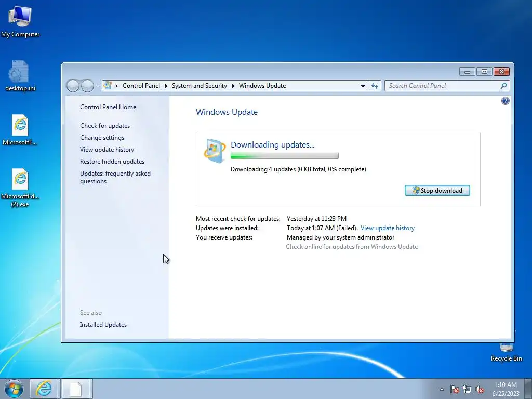Image resolution: width=532 pixels, height=399 pixels.
Task: Click the Control Panel icon in address bar
Action: [x=108, y=86]
